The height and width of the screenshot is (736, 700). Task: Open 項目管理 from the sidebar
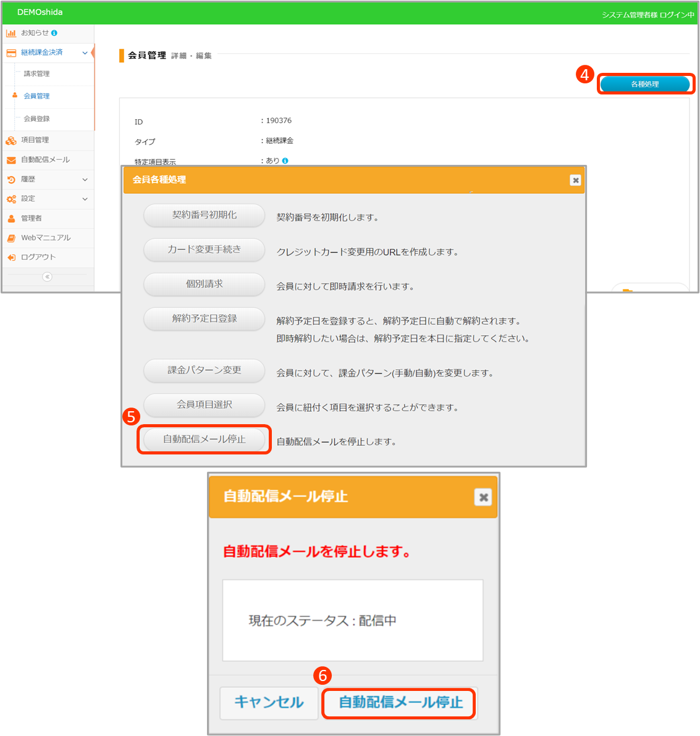(x=35, y=140)
